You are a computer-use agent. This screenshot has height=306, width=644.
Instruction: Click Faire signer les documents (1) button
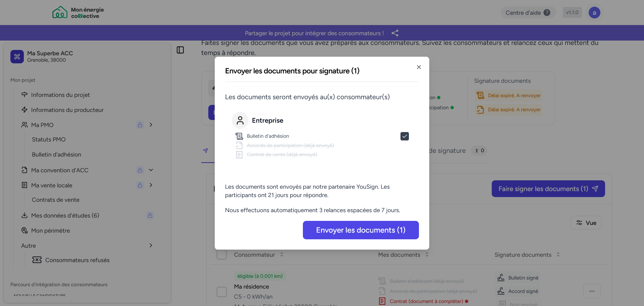548,189
